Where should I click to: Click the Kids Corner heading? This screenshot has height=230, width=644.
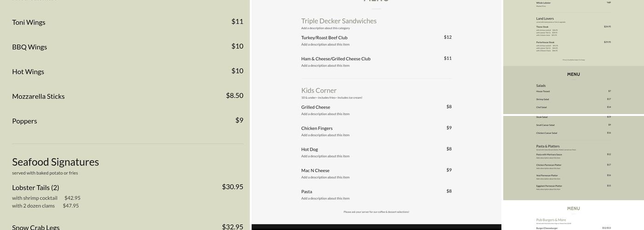click(319, 91)
